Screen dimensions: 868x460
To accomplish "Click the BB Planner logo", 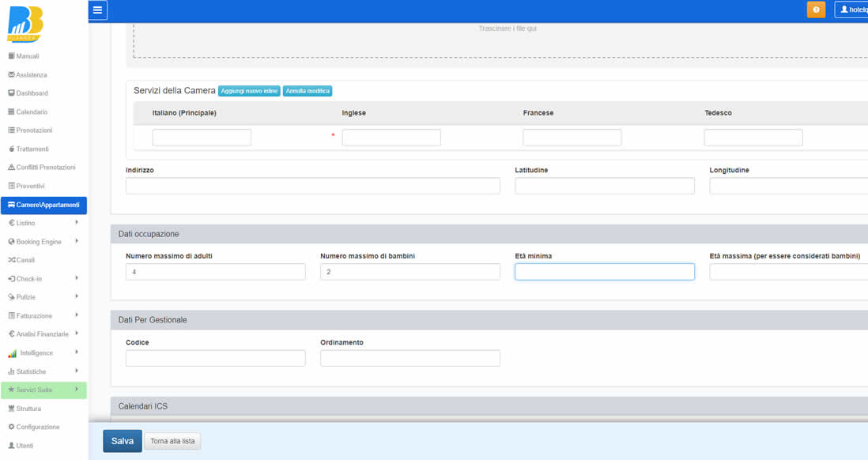I will [25, 24].
